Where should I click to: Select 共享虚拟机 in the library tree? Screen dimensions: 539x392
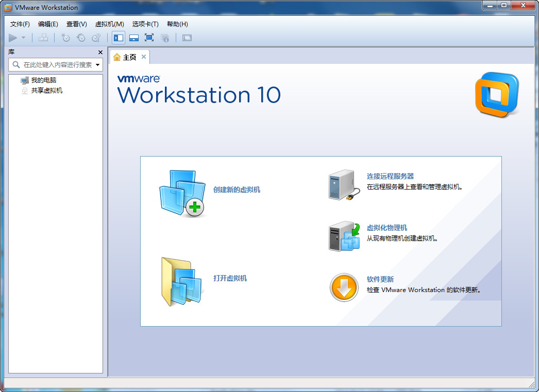[47, 90]
